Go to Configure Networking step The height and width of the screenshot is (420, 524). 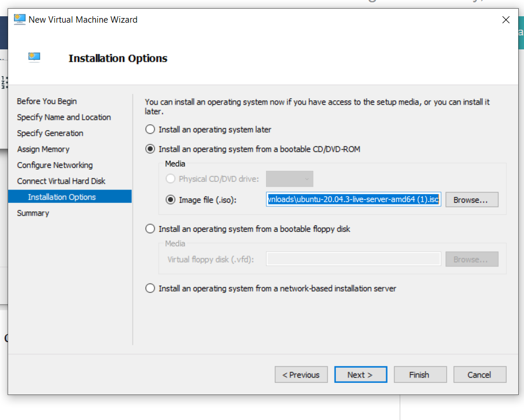55,165
